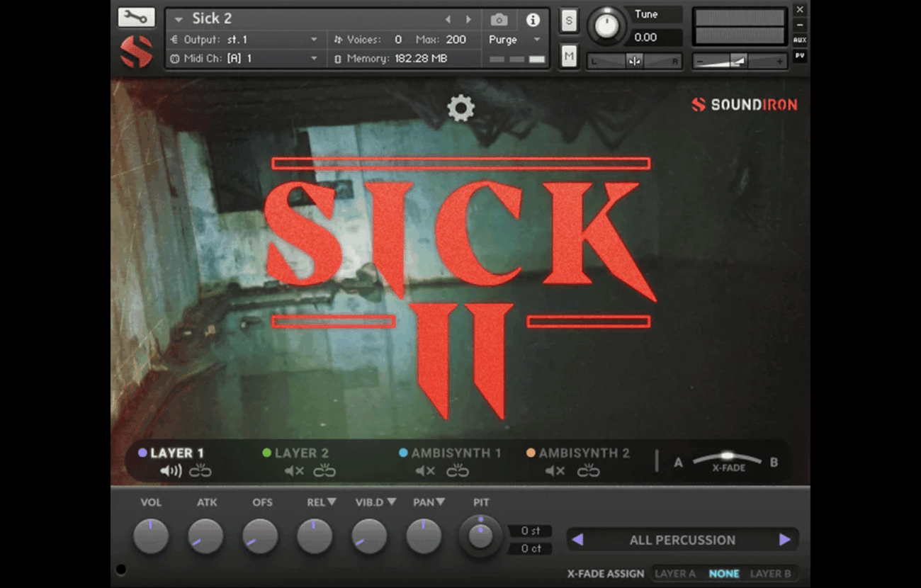This screenshot has height=588, width=921.
Task: Open the ALL PERCUSSION preset list
Action: tap(682, 540)
